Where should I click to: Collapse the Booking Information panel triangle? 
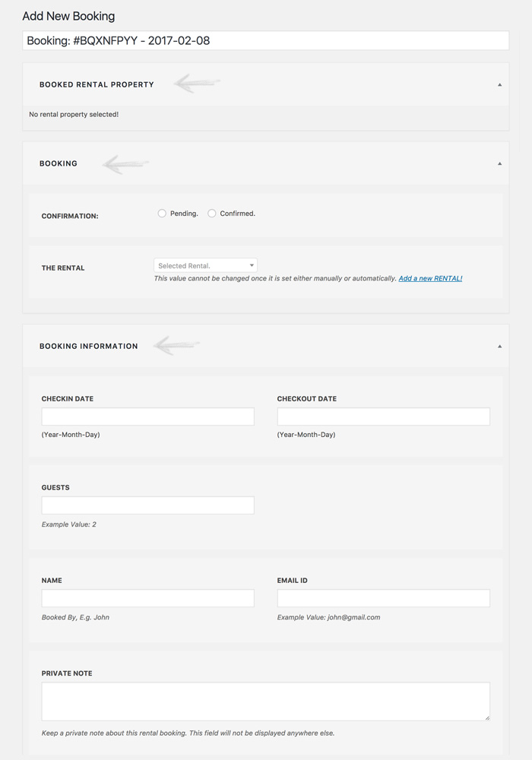tap(499, 347)
